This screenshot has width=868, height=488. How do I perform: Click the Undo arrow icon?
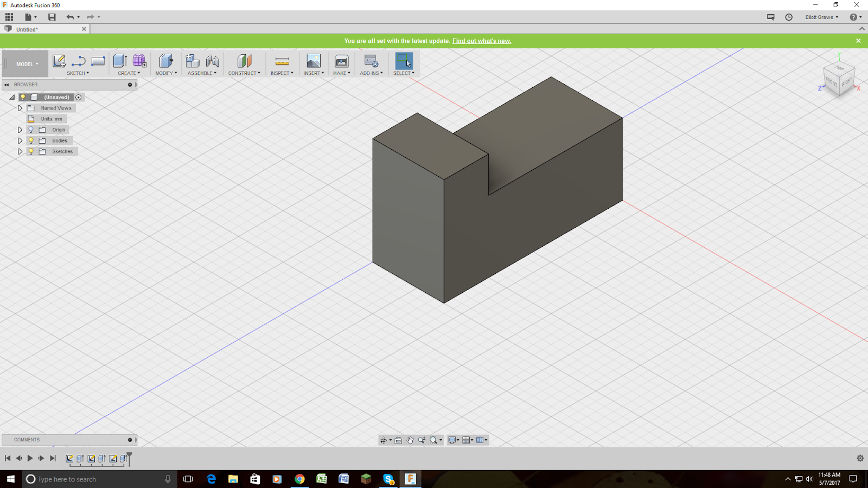click(x=70, y=17)
